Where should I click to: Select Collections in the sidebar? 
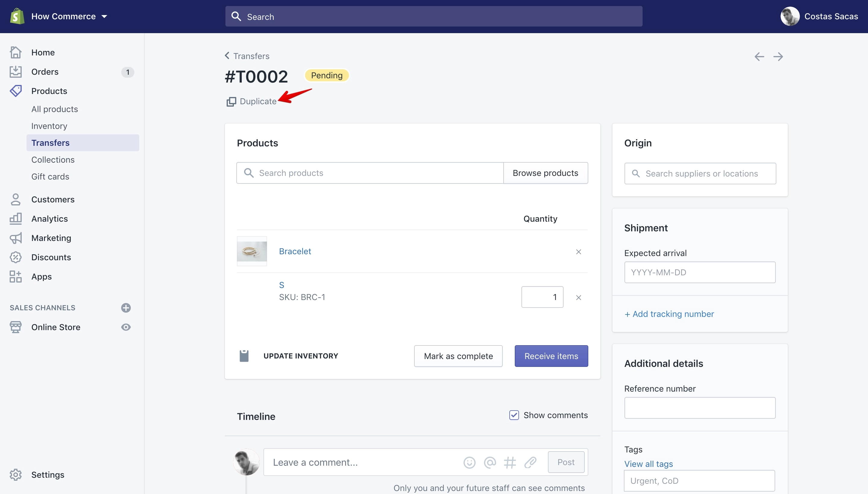point(53,160)
